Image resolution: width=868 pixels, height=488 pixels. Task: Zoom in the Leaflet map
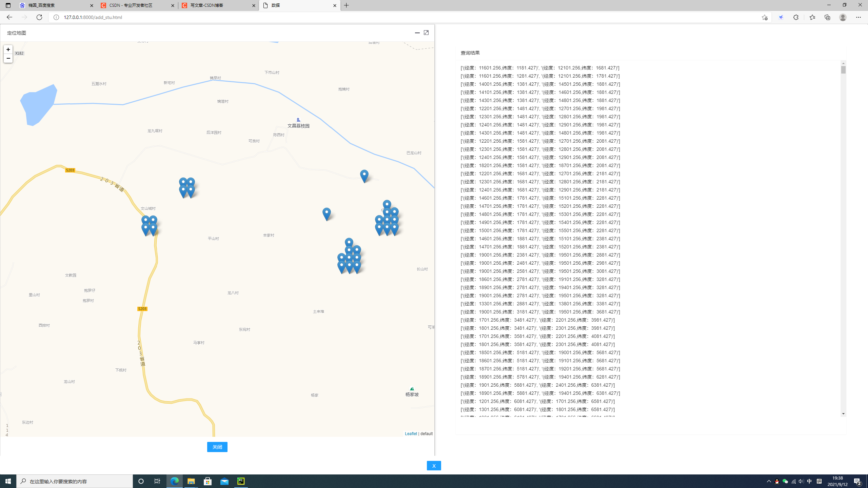(8, 49)
